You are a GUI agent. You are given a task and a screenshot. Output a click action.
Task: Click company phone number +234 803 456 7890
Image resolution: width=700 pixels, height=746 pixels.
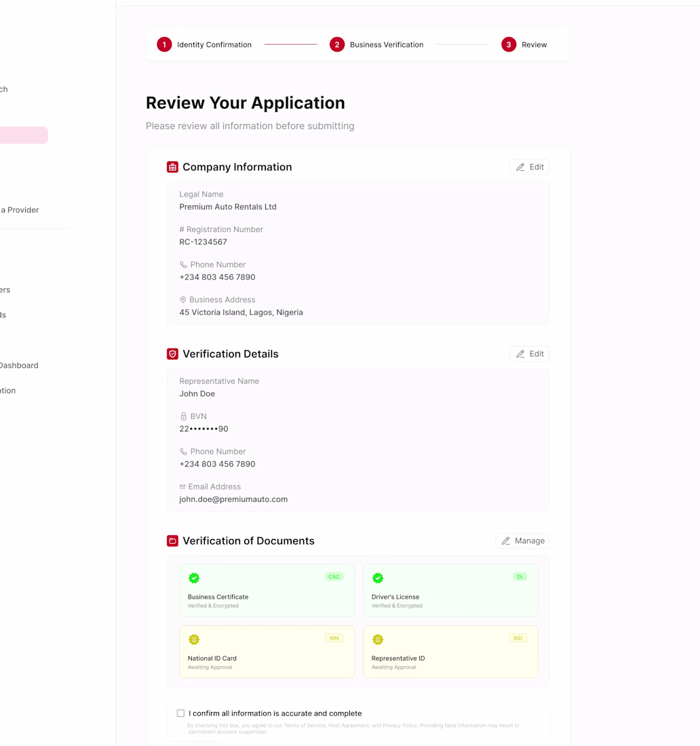[x=217, y=277]
